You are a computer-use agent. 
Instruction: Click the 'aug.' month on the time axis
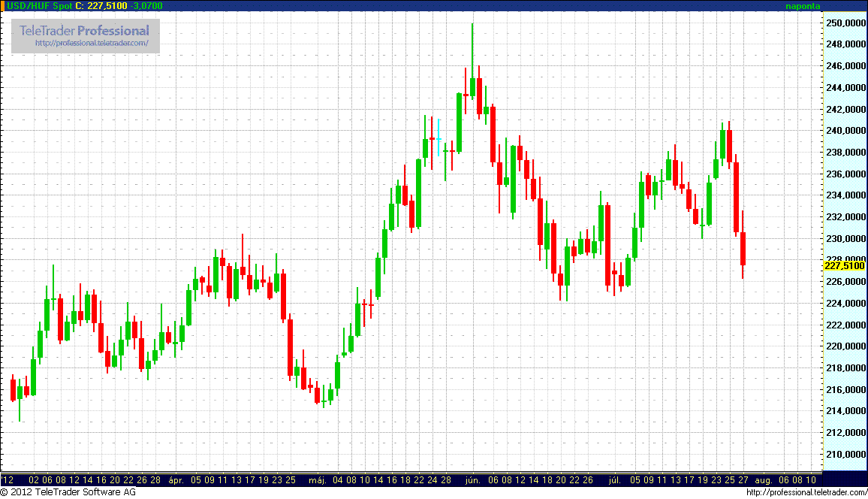[763, 479]
